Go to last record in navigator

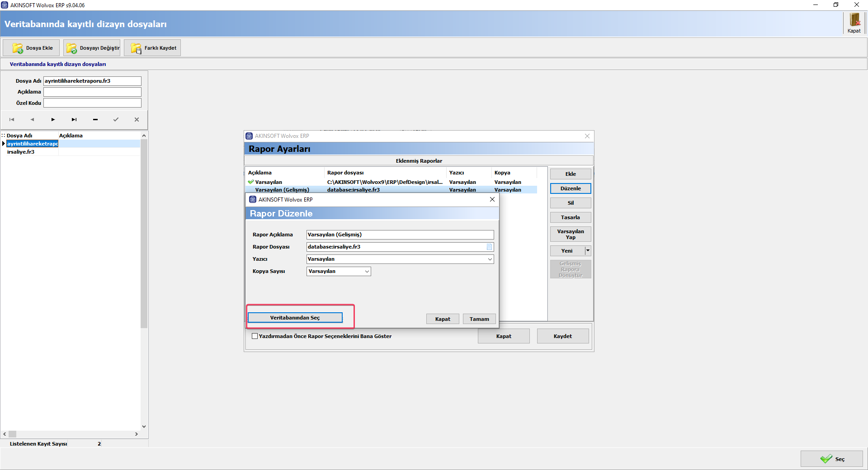coord(74,120)
